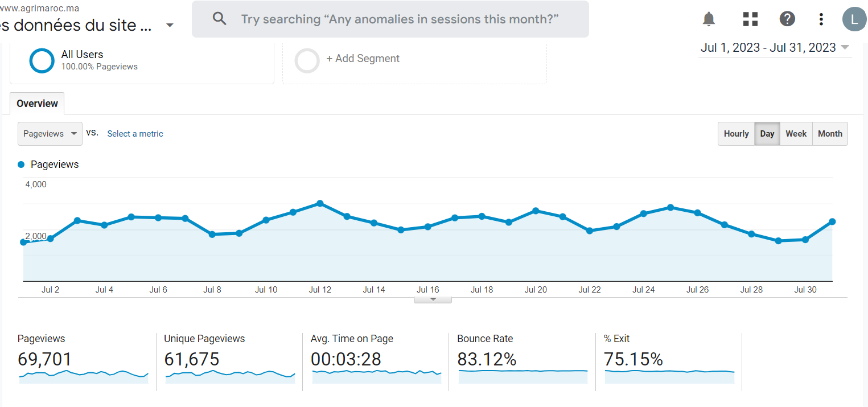Click the Unique Pageviews sparkline
Viewport: 868px width, 407px height.
(230, 376)
